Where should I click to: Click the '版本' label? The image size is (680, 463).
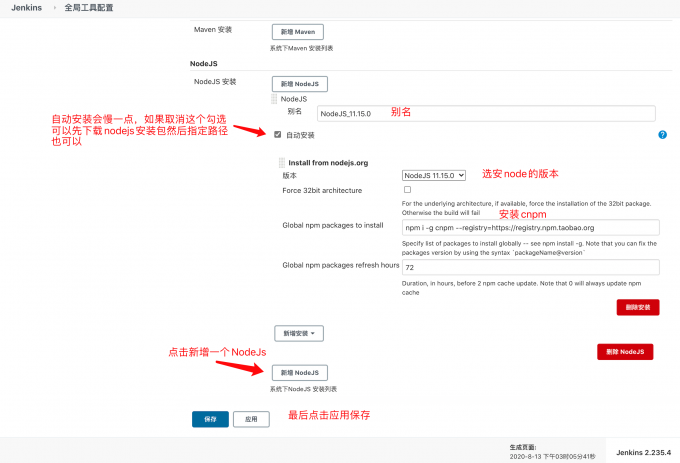tap(290, 176)
